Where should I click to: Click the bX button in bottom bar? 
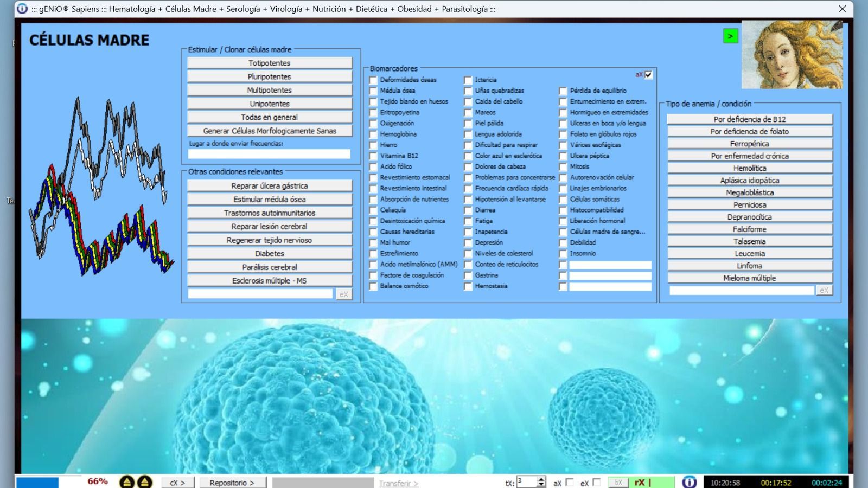click(x=618, y=482)
